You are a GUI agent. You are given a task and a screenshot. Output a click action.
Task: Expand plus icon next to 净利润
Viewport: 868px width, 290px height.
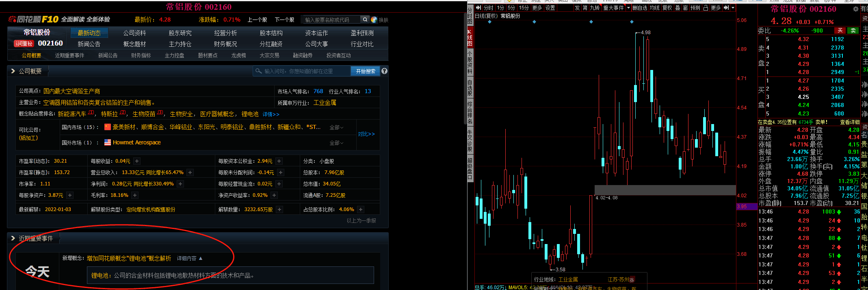(x=180, y=184)
